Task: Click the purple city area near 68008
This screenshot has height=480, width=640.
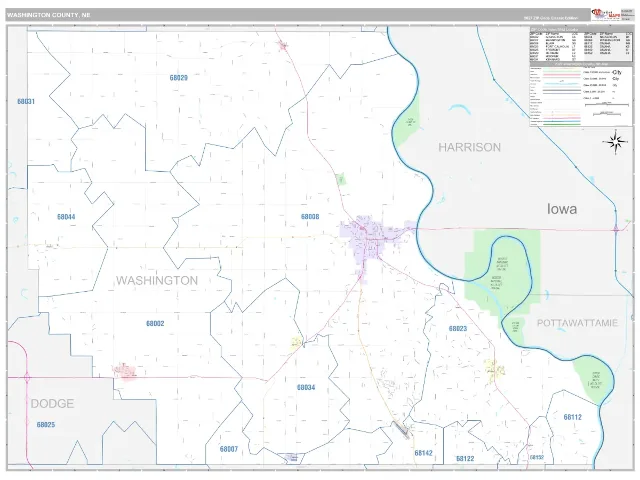Action: point(367,241)
